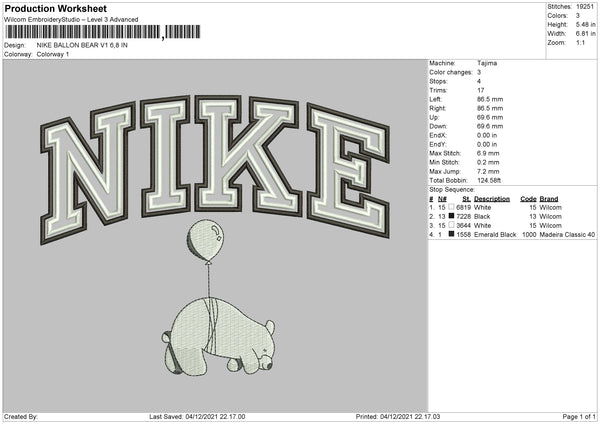The image size is (600, 424).
Task: Click the 'Page 1 of 1' footer text
Action: pos(579,416)
